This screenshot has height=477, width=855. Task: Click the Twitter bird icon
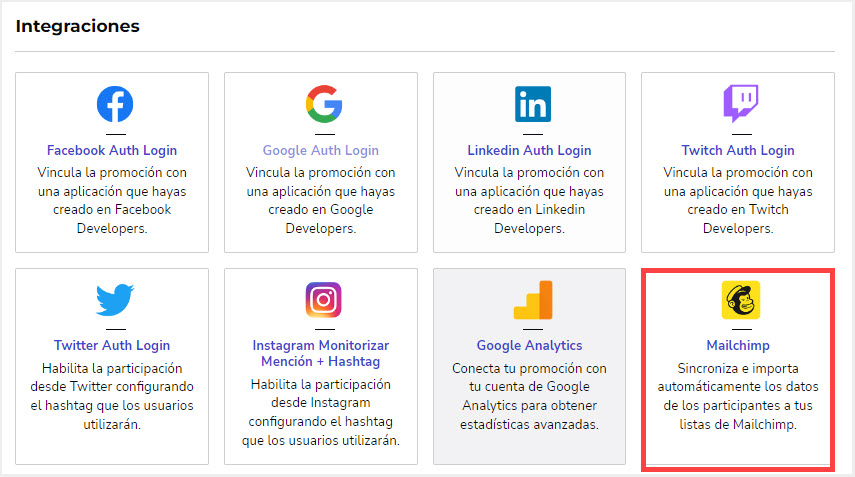pyautogui.click(x=115, y=299)
